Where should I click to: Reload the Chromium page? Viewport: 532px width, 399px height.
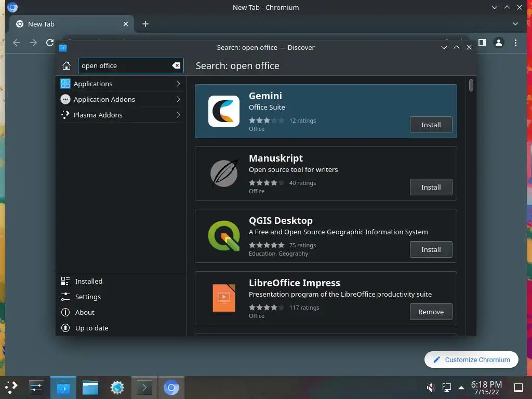50,43
